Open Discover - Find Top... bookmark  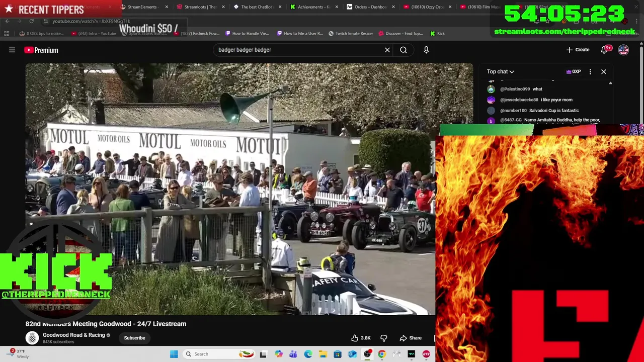click(401, 33)
